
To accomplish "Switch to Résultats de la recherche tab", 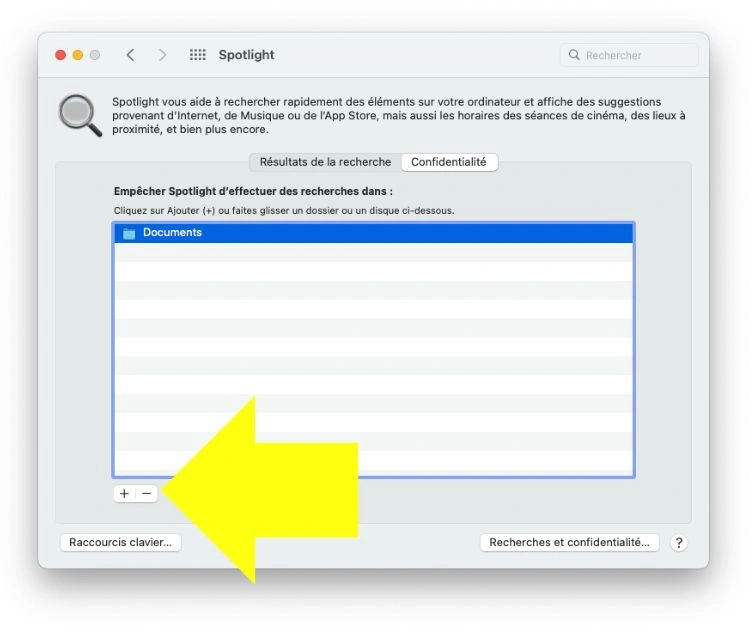I will (325, 162).
